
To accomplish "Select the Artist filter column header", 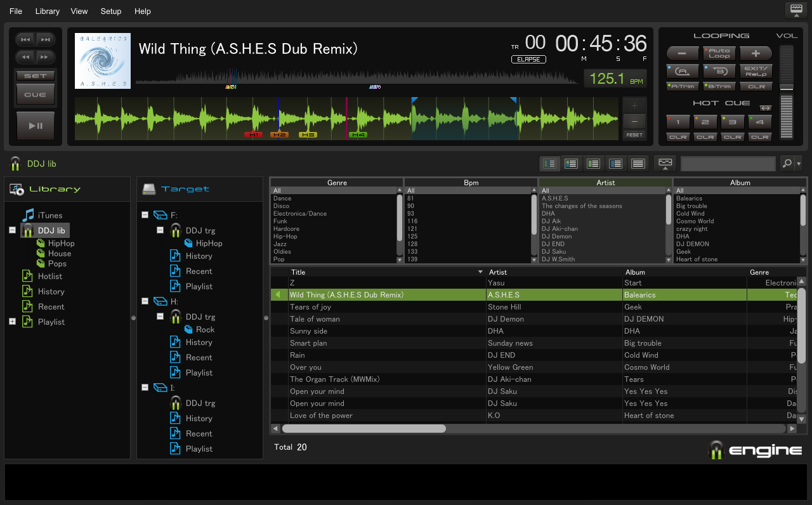I will point(605,182).
